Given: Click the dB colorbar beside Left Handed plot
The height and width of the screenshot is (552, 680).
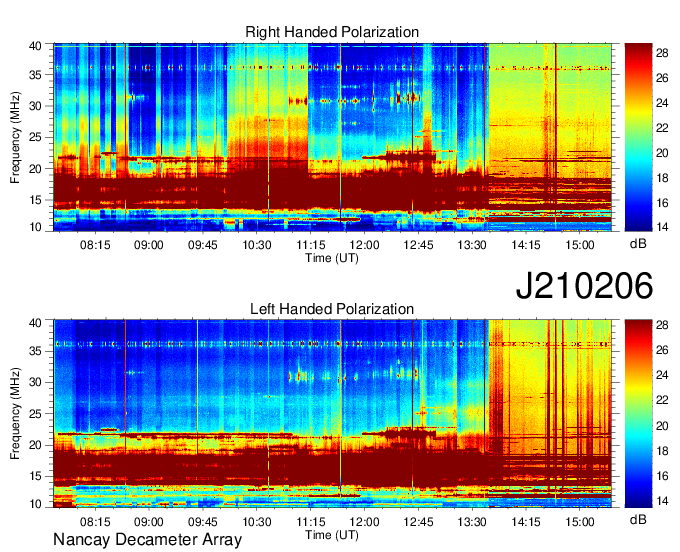Looking at the screenshot, I should click(x=638, y=414).
